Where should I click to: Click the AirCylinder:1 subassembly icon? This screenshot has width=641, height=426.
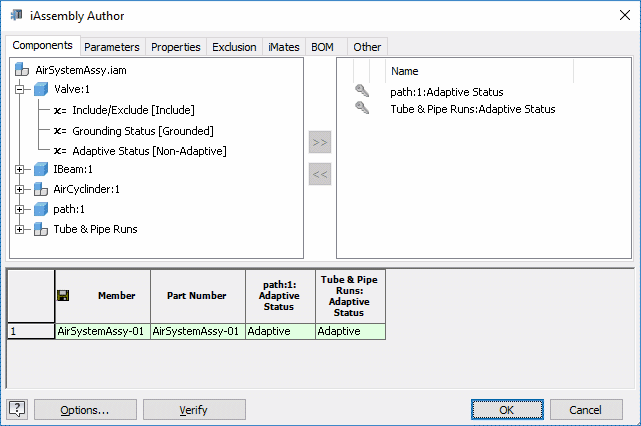41,189
